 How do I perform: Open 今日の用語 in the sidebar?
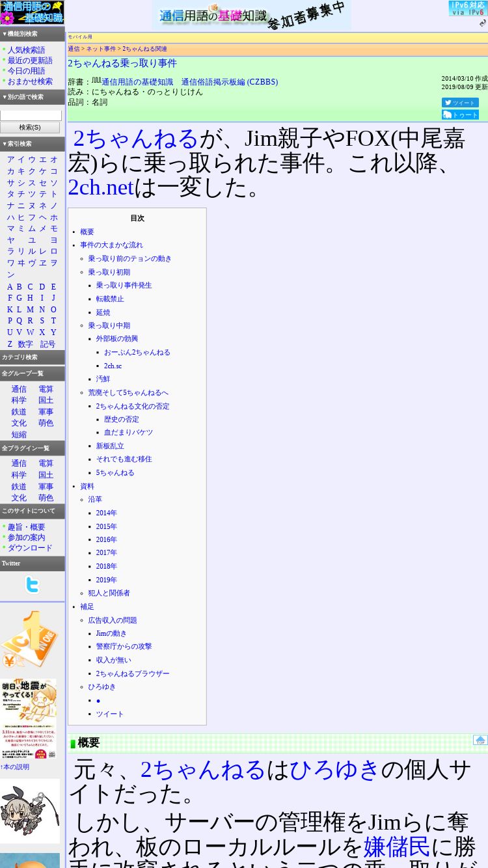click(x=26, y=71)
